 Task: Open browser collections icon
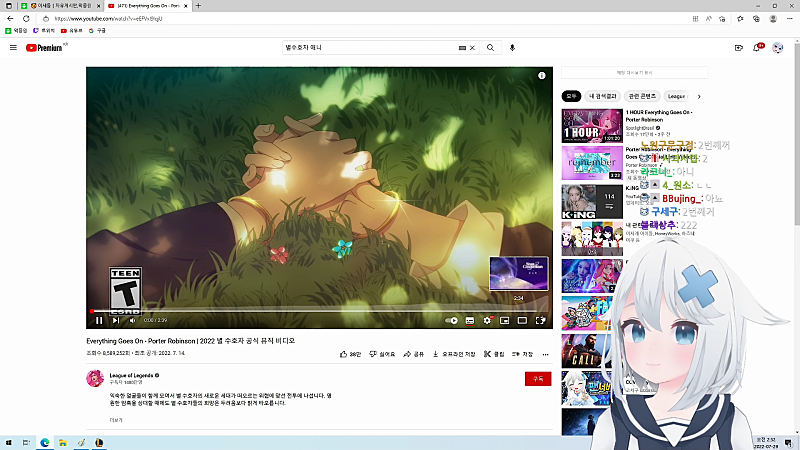click(x=757, y=18)
